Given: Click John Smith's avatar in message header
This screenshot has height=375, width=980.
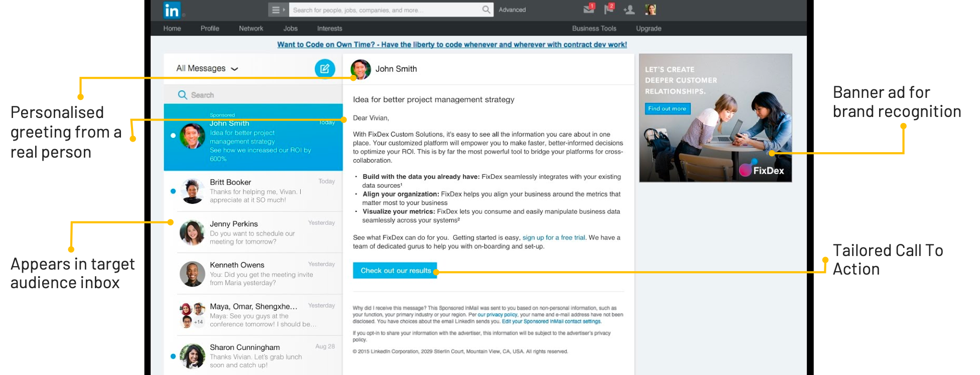Looking at the screenshot, I should (x=360, y=69).
